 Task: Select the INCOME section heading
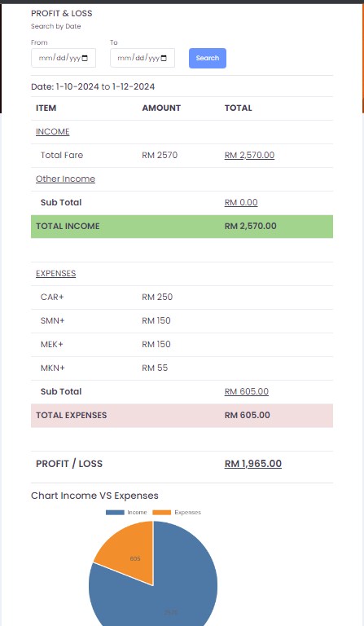(x=53, y=132)
